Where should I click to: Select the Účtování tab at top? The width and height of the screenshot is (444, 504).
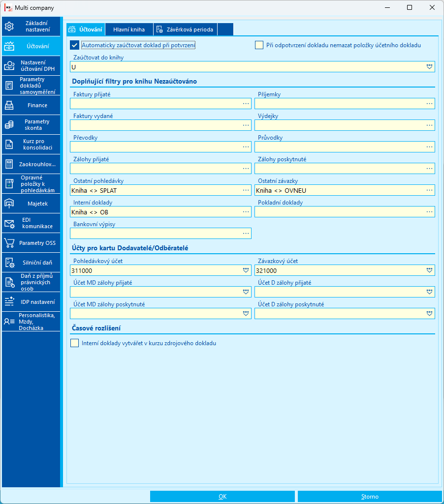point(86,30)
